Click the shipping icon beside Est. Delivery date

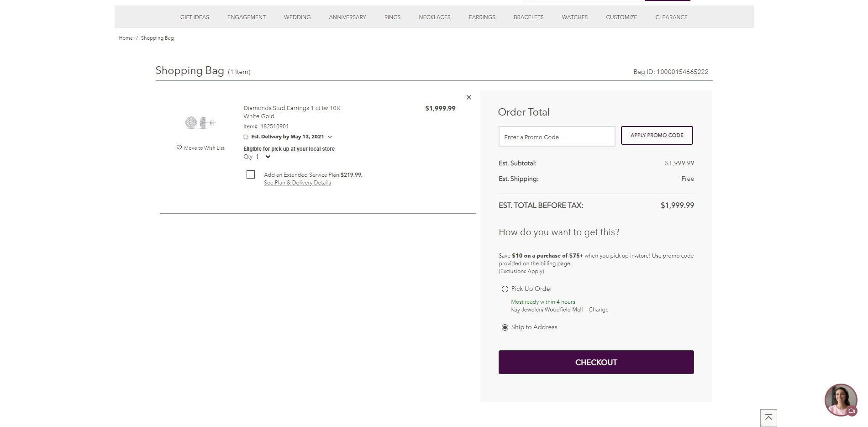246,137
